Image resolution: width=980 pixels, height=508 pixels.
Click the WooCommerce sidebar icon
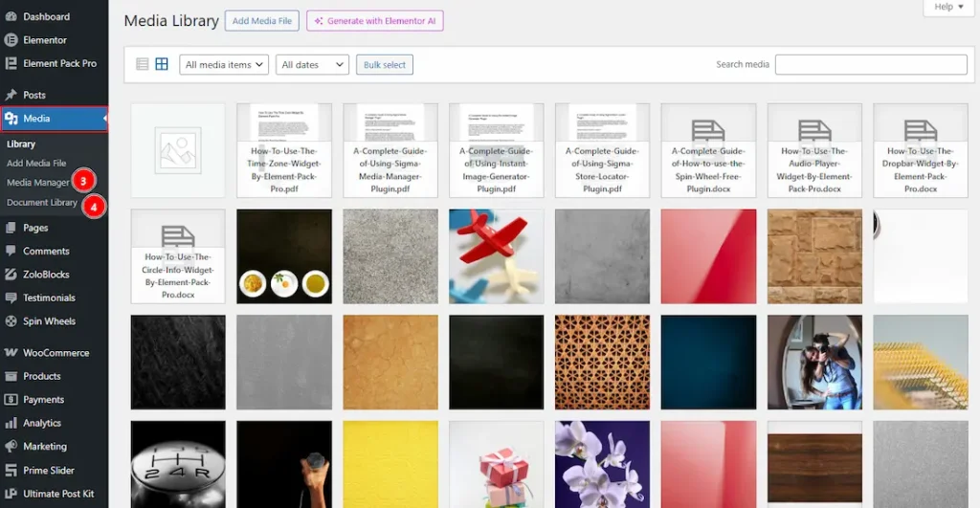pyautogui.click(x=11, y=353)
